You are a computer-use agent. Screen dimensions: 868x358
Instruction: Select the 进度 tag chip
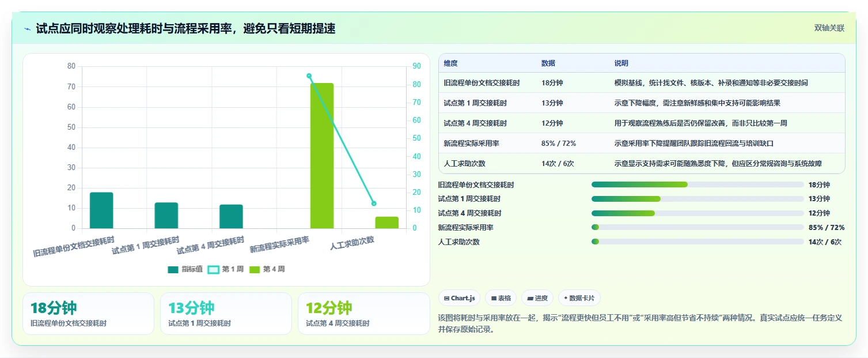(x=537, y=298)
